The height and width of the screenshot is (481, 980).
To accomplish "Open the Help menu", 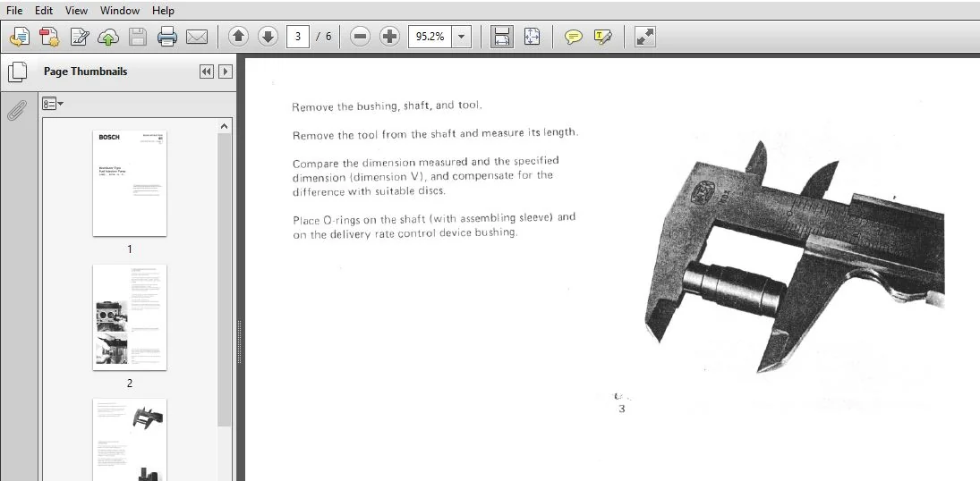I will (163, 11).
